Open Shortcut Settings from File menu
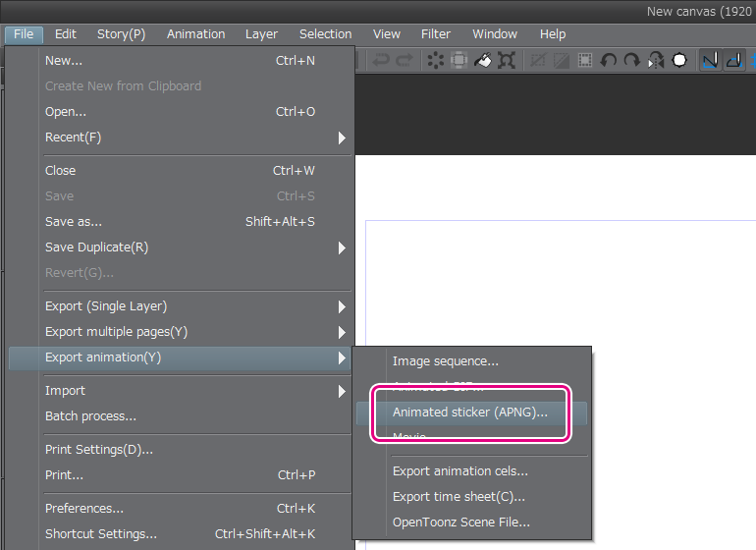The image size is (756, 550). [101, 534]
